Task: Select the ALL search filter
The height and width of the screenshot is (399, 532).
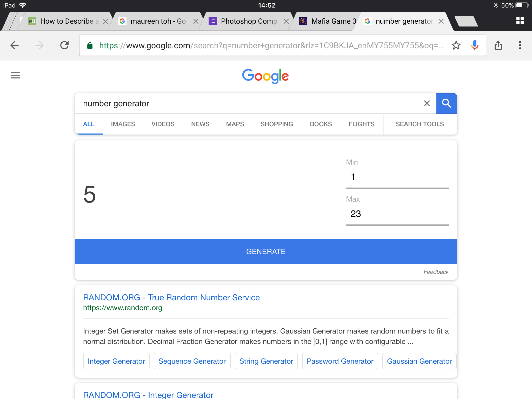Action: [x=89, y=124]
